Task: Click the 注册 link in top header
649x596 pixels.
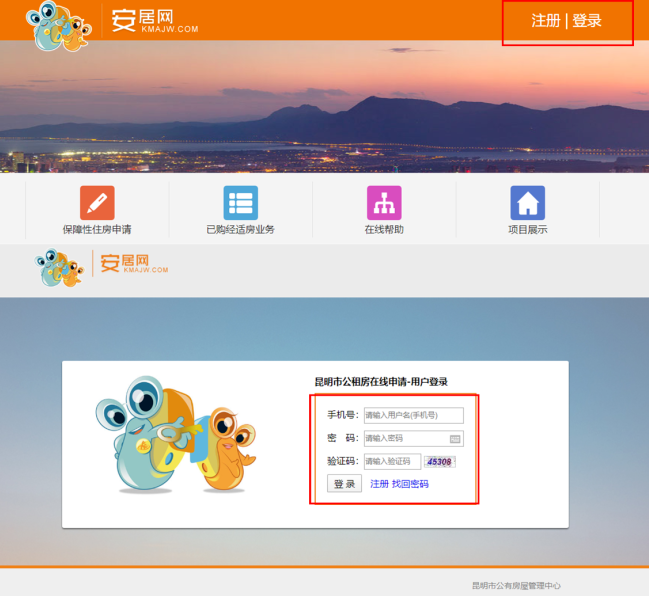Action: 546,21
